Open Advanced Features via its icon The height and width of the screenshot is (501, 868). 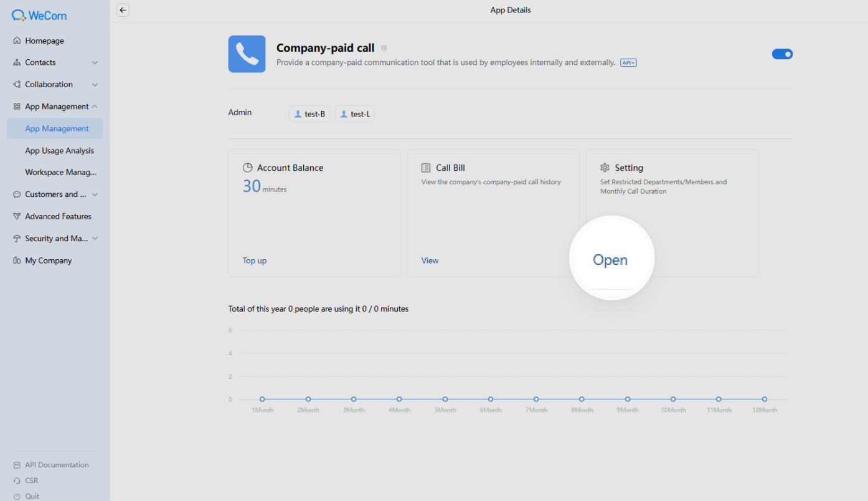click(17, 217)
